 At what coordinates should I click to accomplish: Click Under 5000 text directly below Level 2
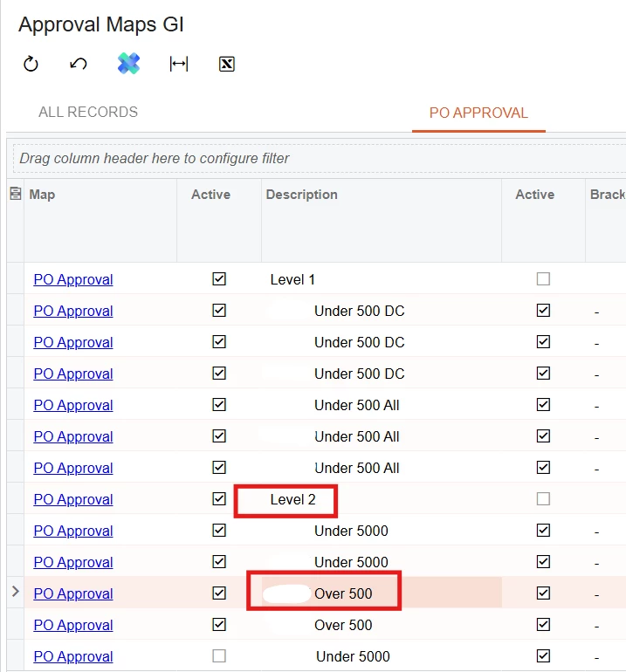coord(351,531)
